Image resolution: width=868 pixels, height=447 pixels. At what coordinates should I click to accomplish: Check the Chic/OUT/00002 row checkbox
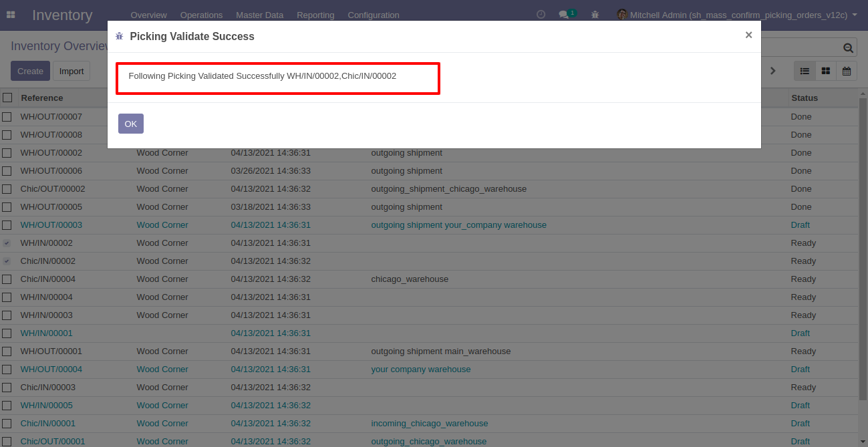point(7,188)
